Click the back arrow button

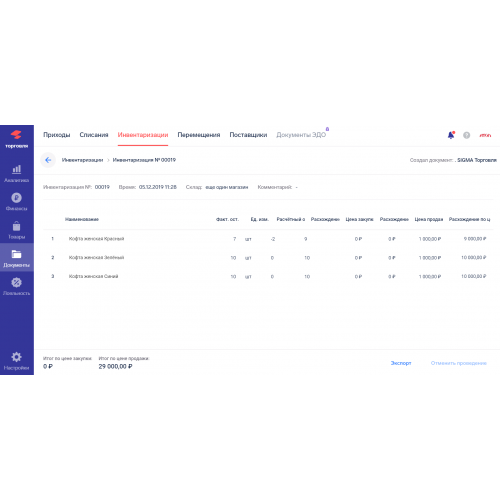(48, 160)
